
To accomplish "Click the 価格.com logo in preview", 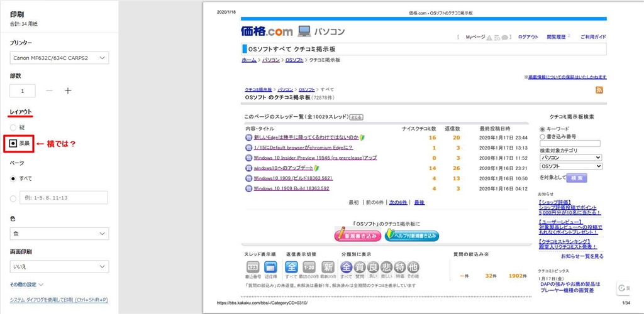I will coord(267,31).
